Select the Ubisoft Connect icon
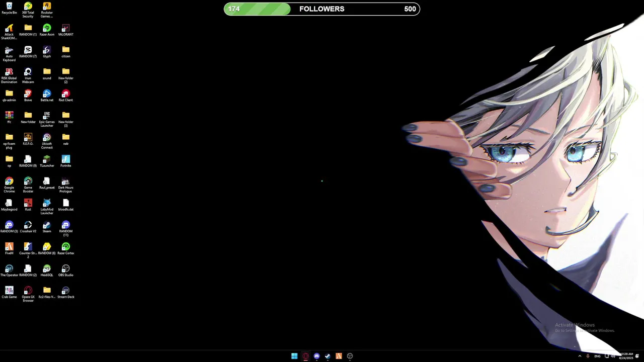Image resolution: width=644 pixels, height=362 pixels. pyautogui.click(x=47, y=141)
